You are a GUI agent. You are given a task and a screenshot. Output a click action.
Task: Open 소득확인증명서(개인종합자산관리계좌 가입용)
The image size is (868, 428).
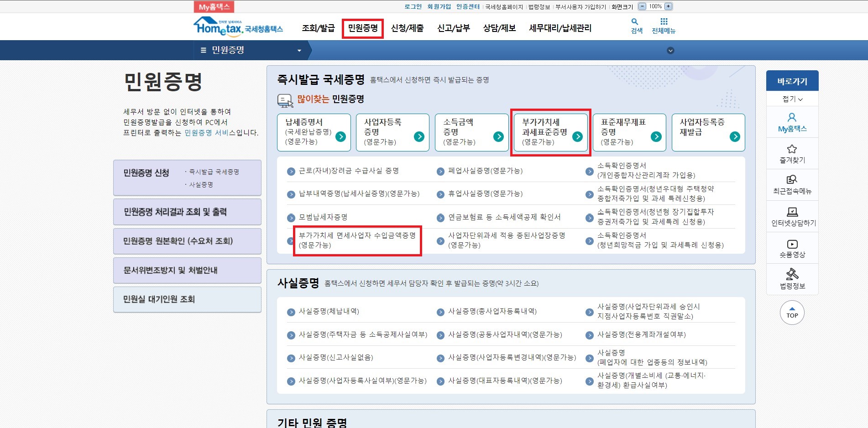tap(646, 170)
